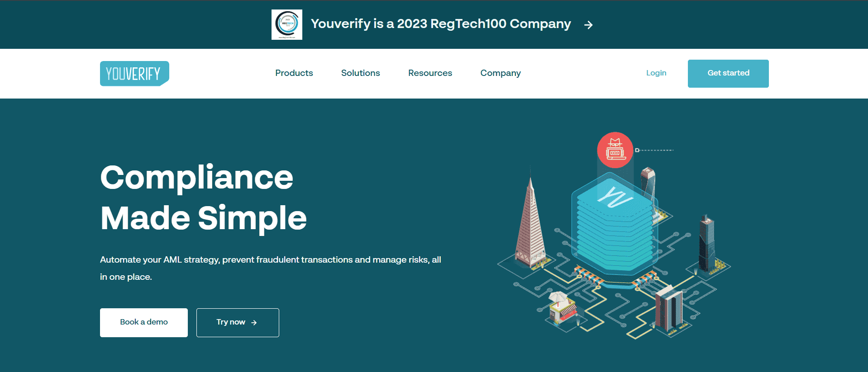Click the Try now button
Image resolution: width=868 pixels, height=372 pixels.
tap(238, 323)
